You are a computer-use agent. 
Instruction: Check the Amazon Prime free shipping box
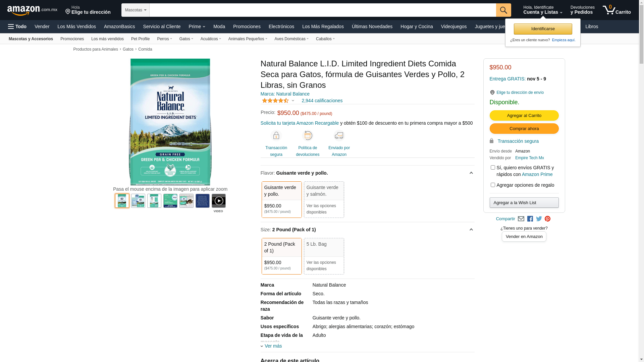pos(493,168)
